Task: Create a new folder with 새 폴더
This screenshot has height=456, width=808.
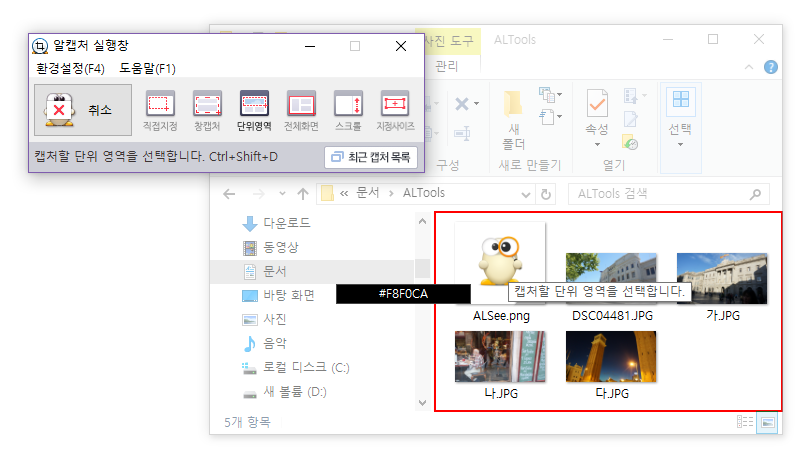Action: click(x=513, y=120)
